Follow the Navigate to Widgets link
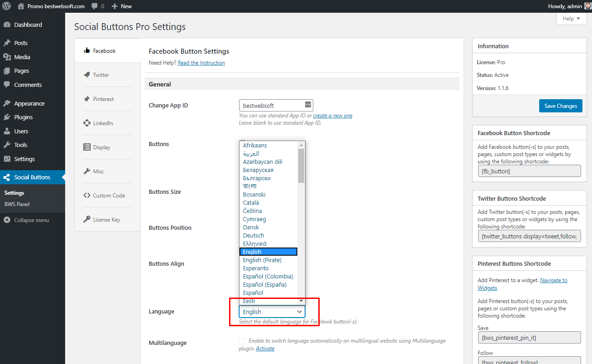Viewport: 592px width, 364px height. 522,284
